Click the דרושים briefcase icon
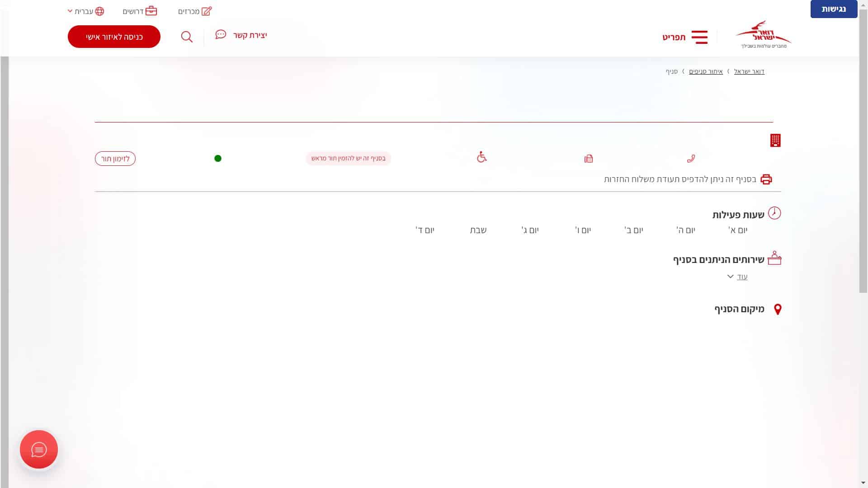This screenshot has height=488, width=868. (x=151, y=10)
